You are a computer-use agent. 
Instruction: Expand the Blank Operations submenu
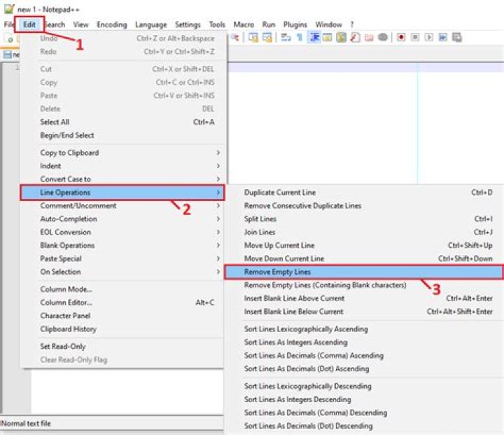[122, 245]
